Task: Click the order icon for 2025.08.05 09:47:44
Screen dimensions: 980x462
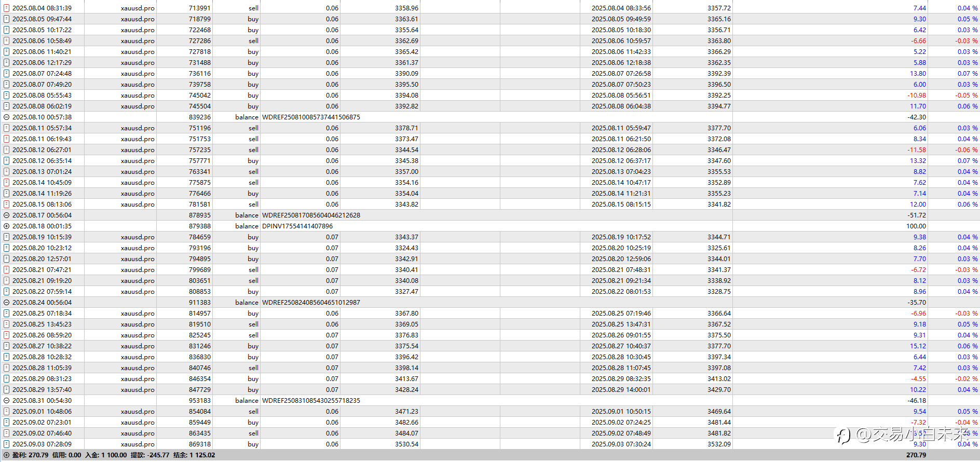Action: (x=7, y=19)
